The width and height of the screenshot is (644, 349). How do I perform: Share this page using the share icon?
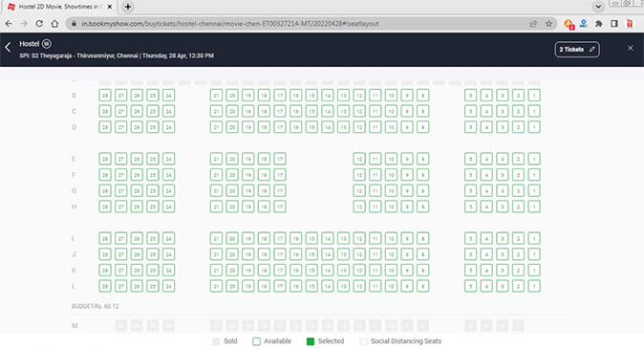pos(533,24)
